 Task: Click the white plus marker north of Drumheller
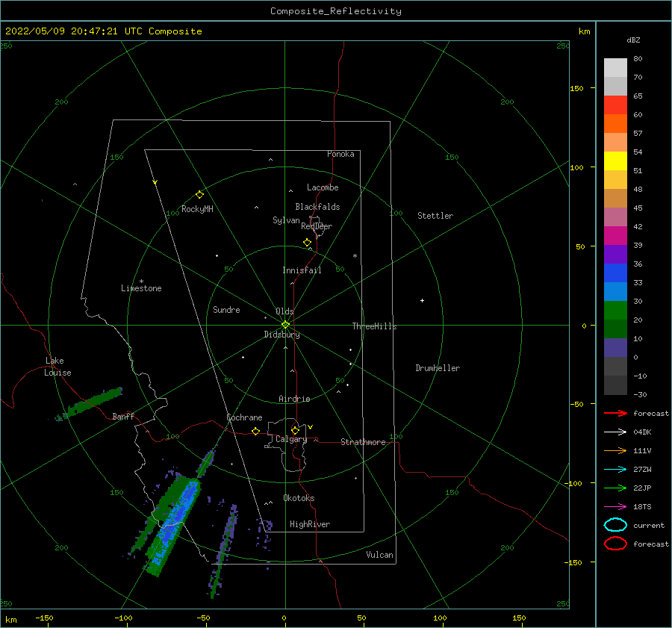click(422, 300)
